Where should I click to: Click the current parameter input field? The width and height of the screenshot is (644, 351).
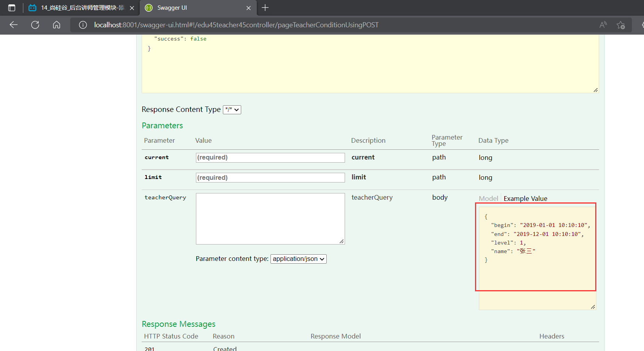[270, 158]
